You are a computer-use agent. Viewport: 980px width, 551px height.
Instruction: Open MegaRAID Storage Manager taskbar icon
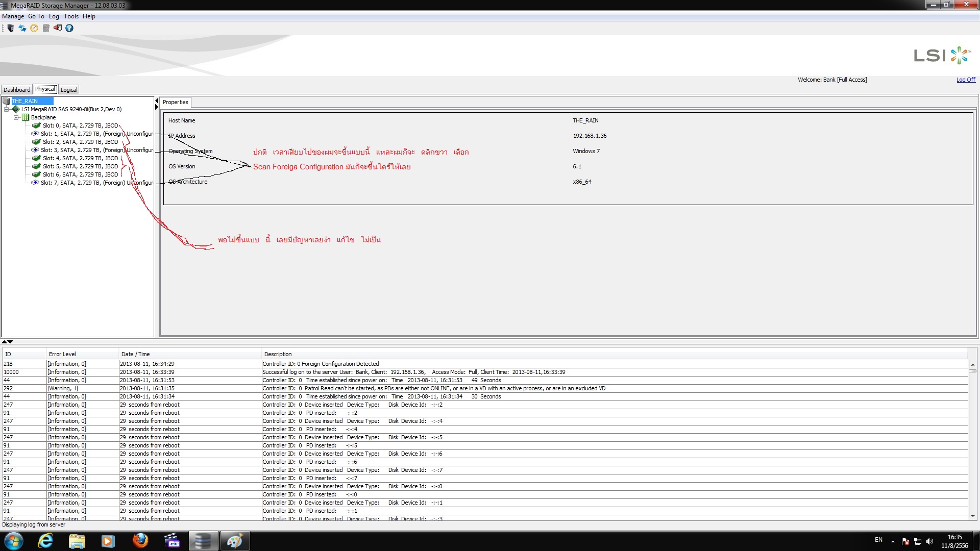click(x=203, y=541)
